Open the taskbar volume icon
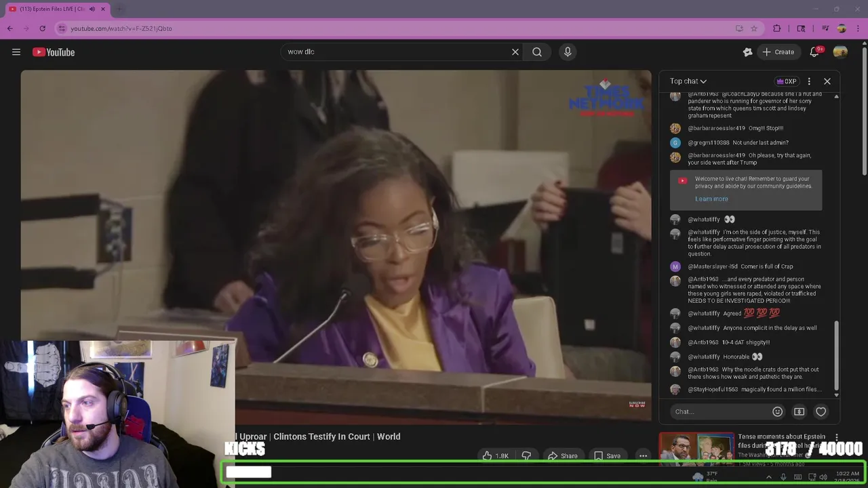This screenshot has height=488, width=868. pyautogui.click(x=823, y=476)
